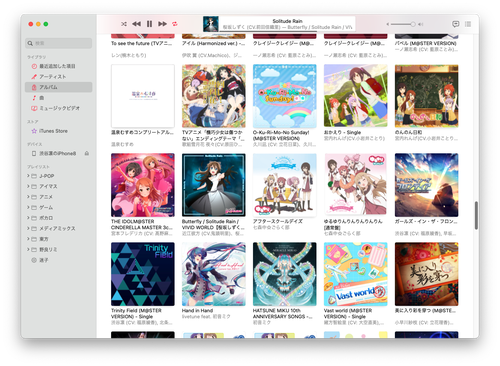Open the Music Videos library section
The height and width of the screenshot is (366, 500).
pos(59,108)
